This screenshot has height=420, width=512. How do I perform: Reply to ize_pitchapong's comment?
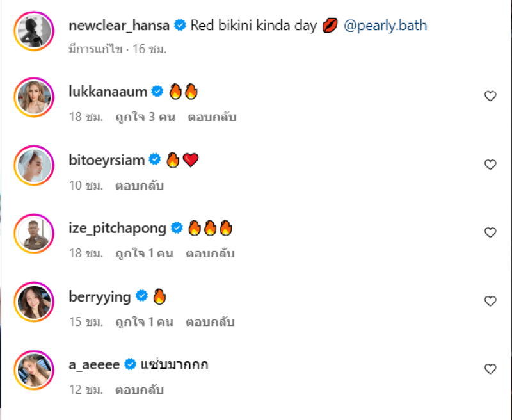pos(211,254)
